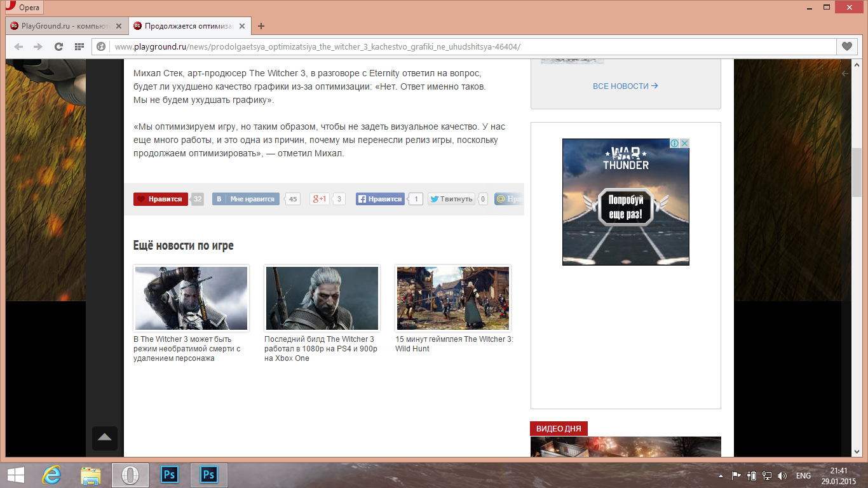This screenshot has height=488, width=868.
Task: Open the Opera main menu
Action: (24, 8)
